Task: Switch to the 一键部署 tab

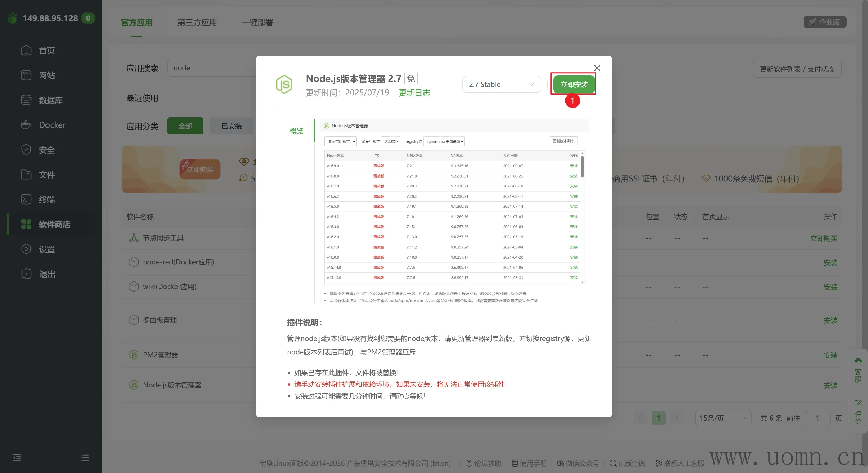Action: [257, 23]
